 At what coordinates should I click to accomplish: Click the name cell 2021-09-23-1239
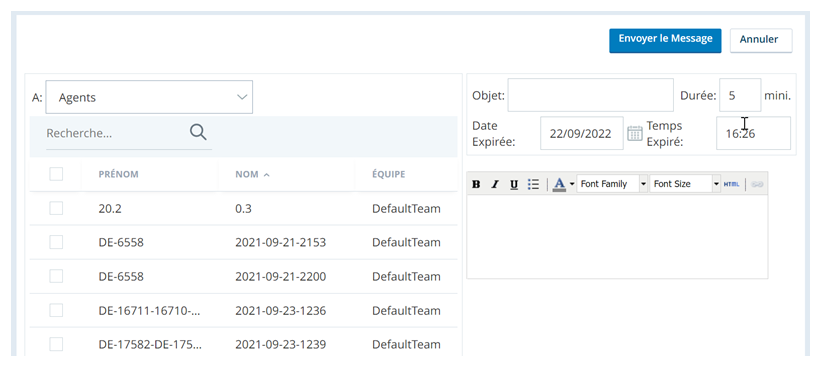coord(281,344)
